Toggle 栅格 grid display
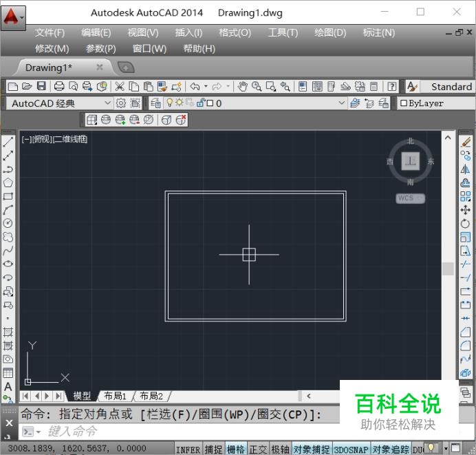The height and width of the screenshot is (455, 476). tap(236, 449)
